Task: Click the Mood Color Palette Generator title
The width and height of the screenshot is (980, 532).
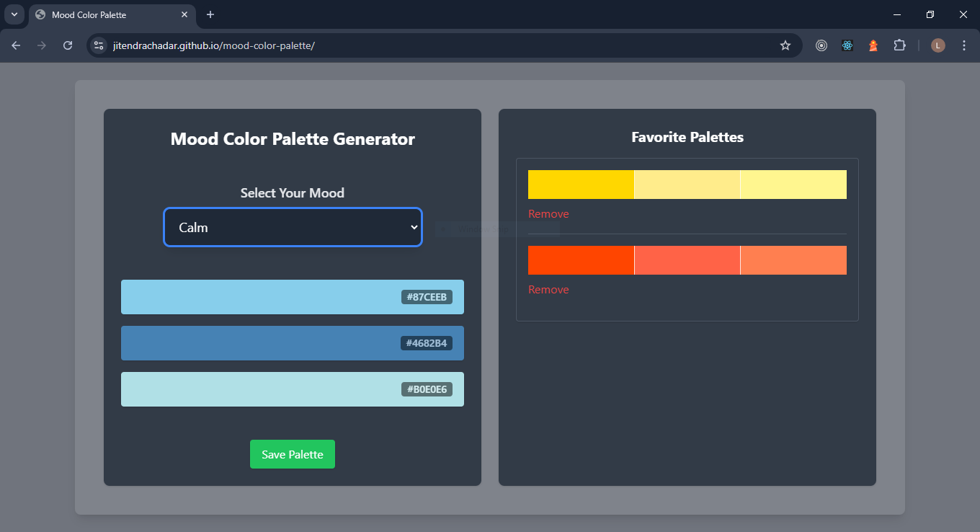Action: point(293,139)
